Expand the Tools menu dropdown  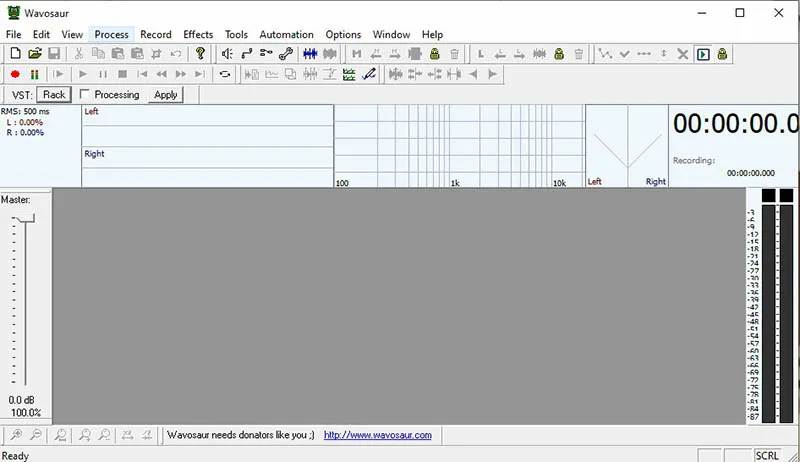coord(236,34)
